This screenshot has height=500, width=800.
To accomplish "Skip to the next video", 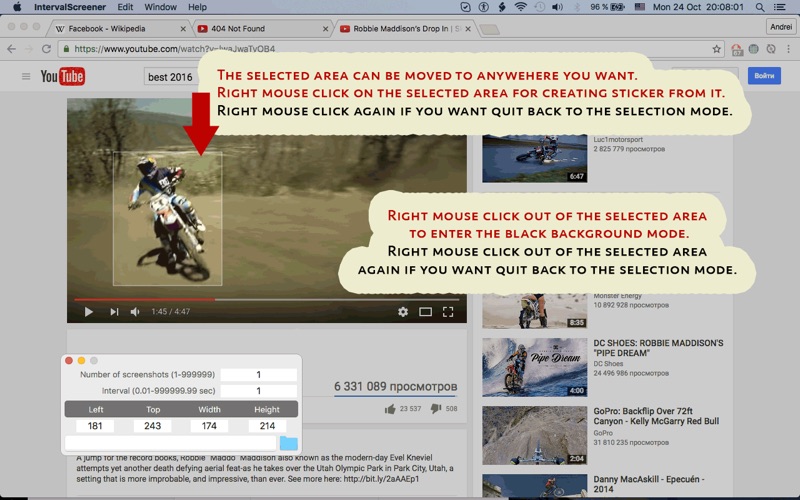I will pyautogui.click(x=114, y=312).
